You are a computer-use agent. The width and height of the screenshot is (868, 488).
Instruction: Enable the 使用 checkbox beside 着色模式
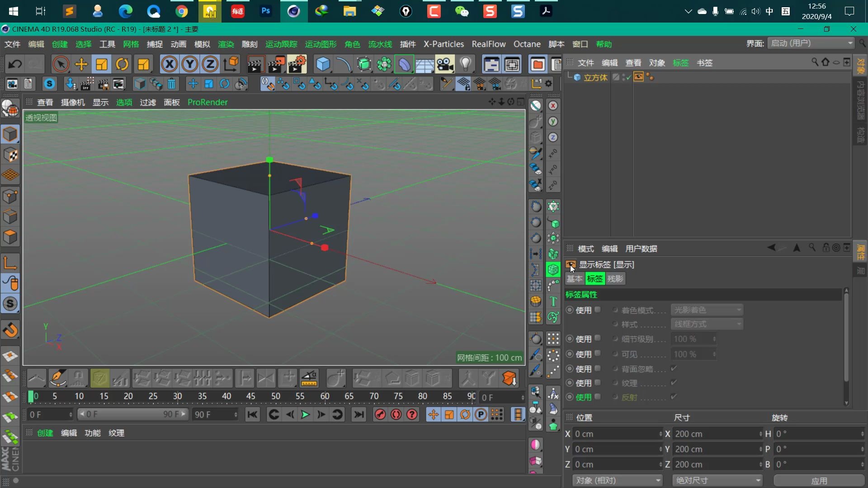coord(598,310)
